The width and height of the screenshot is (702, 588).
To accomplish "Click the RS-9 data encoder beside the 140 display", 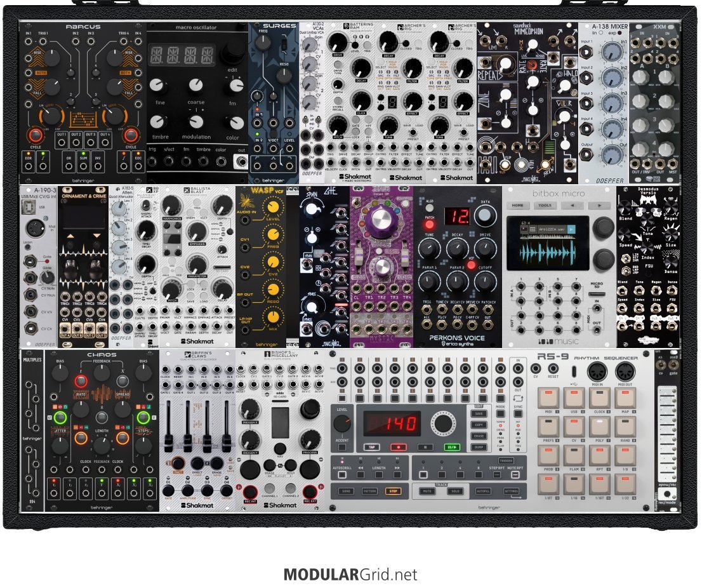I will (443, 424).
